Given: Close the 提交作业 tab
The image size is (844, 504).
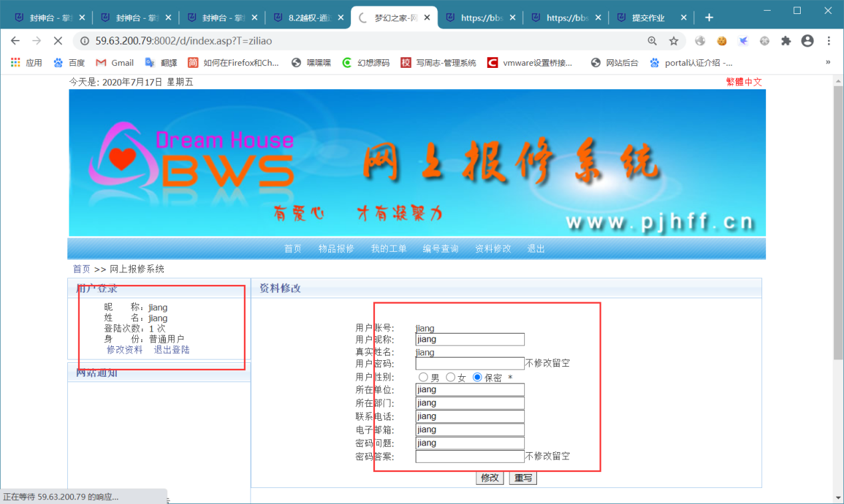Looking at the screenshot, I should (683, 18).
